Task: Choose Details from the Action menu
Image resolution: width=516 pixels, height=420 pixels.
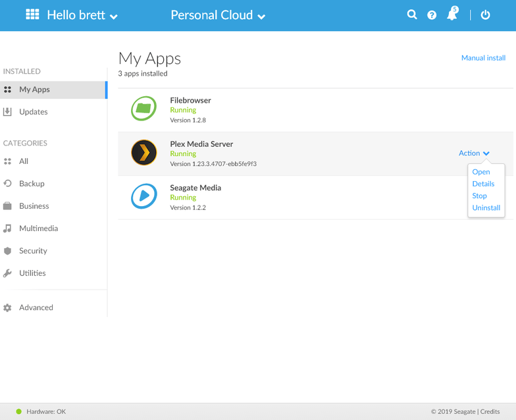Action: pos(483,184)
